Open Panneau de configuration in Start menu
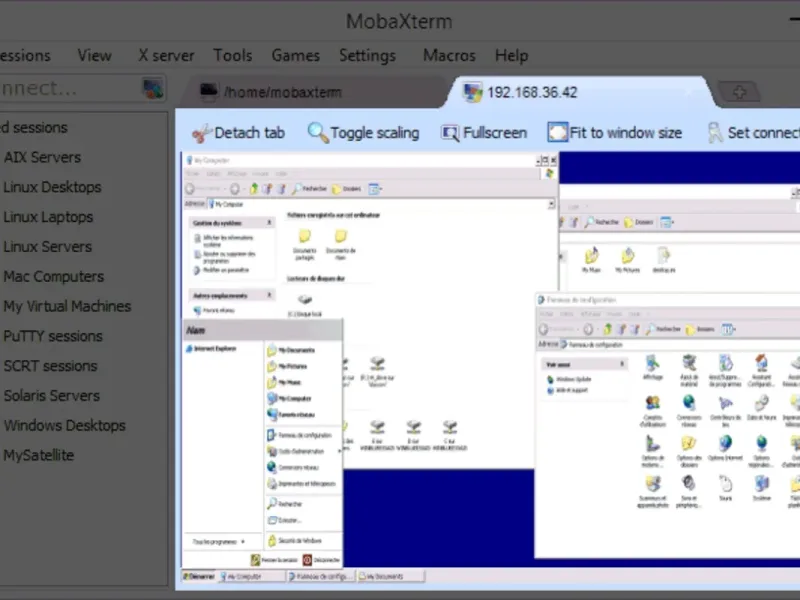 pyautogui.click(x=299, y=436)
